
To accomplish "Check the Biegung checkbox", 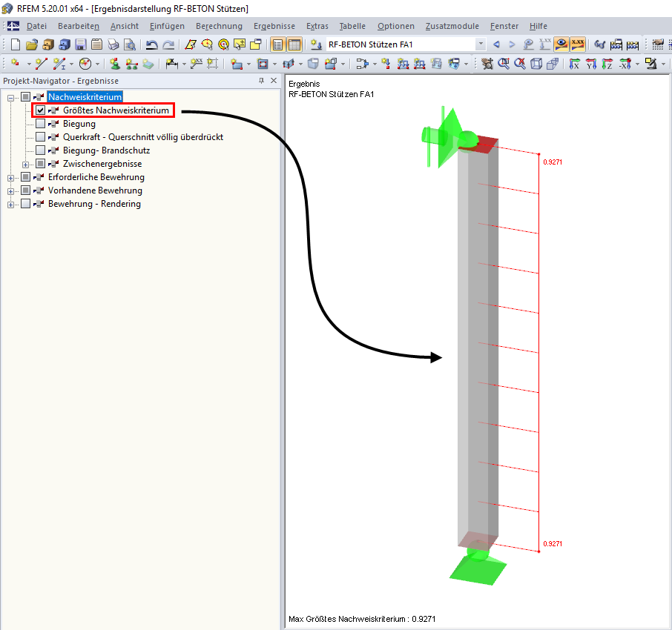I will point(40,124).
